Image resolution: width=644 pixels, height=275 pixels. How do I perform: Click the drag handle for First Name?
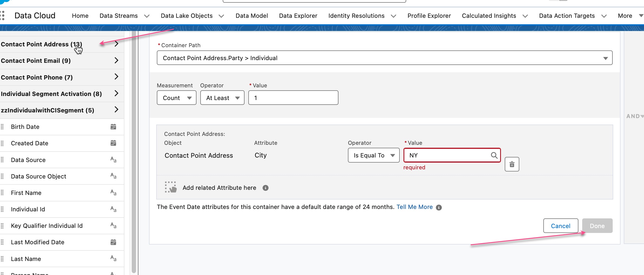coord(2,193)
